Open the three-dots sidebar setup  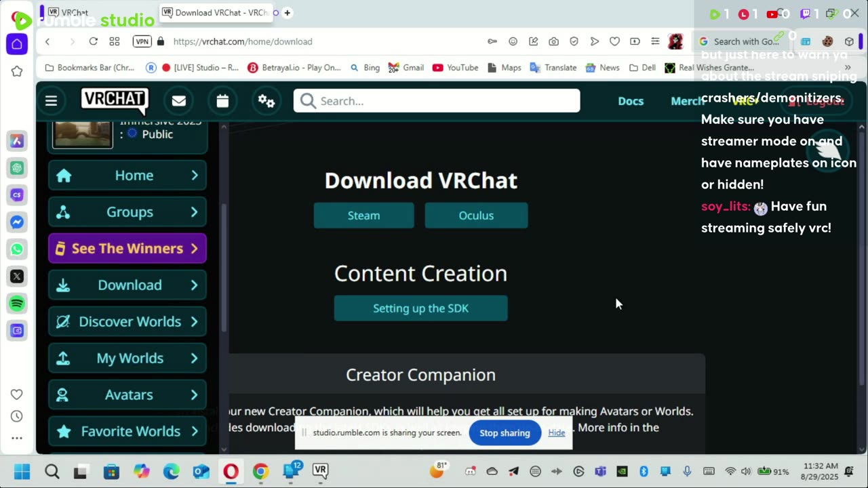(x=17, y=438)
